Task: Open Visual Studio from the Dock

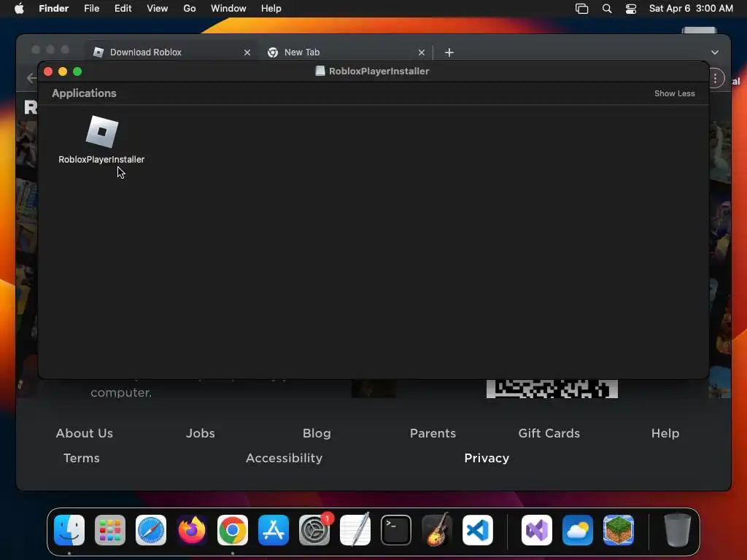Action: pyautogui.click(x=537, y=530)
